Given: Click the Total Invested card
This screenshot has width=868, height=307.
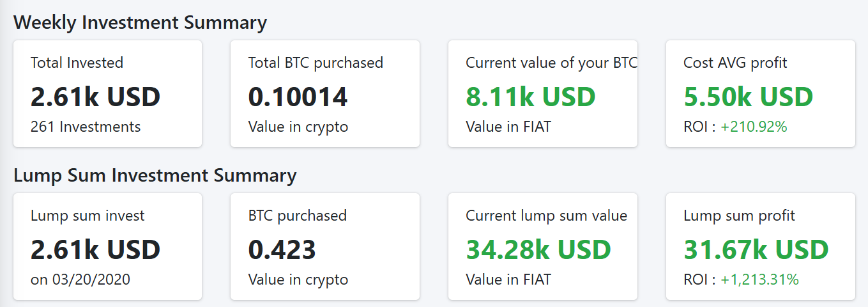Looking at the screenshot, I should pos(107,93).
